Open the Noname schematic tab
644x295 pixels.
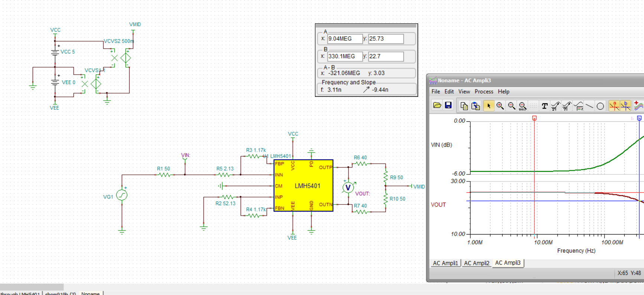(x=90, y=293)
